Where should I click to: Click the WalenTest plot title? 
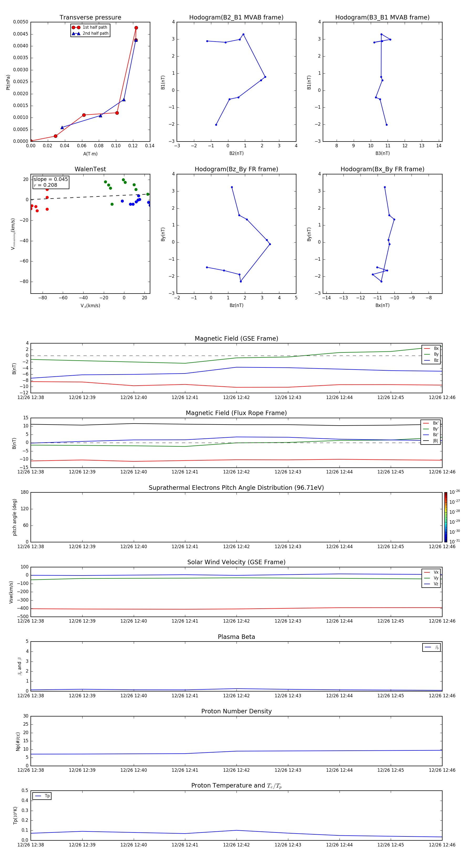pos(90,169)
